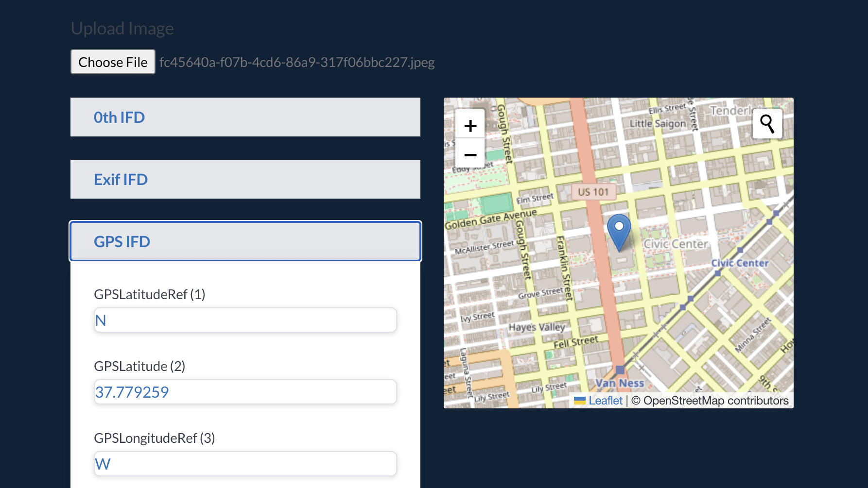Image resolution: width=868 pixels, height=488 pixels.
Task: Collapse the GPS IFD section
Action: pos(245,241)
